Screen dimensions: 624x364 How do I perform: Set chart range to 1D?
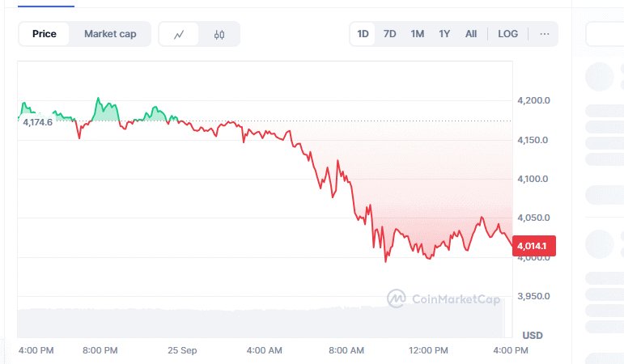[363, 34]
